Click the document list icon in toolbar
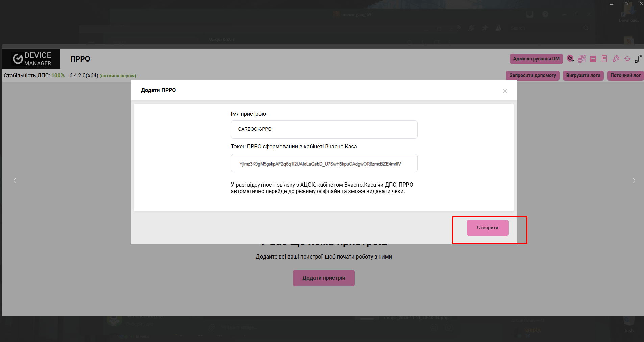The height and width of the screenshot is (342, 644). pyautogui.click(x=604, y=59)
